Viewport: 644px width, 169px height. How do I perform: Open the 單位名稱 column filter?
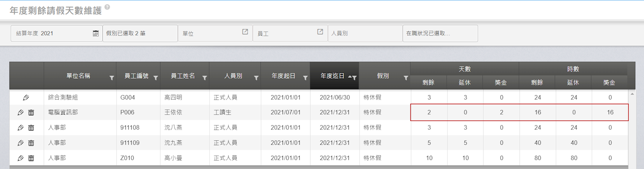(x=111, y=78)
